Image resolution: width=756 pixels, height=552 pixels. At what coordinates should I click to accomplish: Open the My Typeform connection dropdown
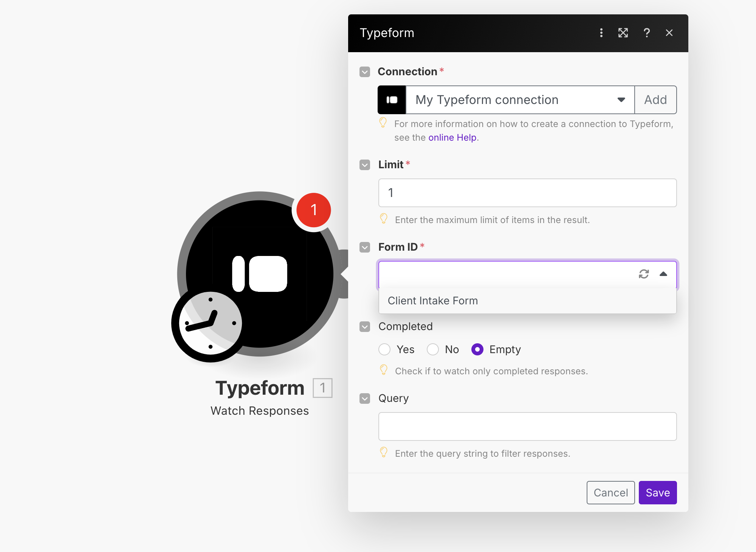tap(520, 100)
